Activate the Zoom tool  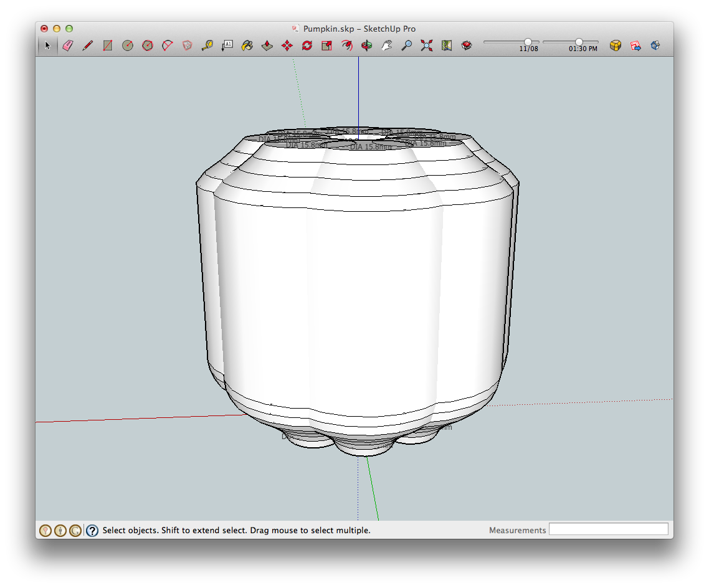407,45
